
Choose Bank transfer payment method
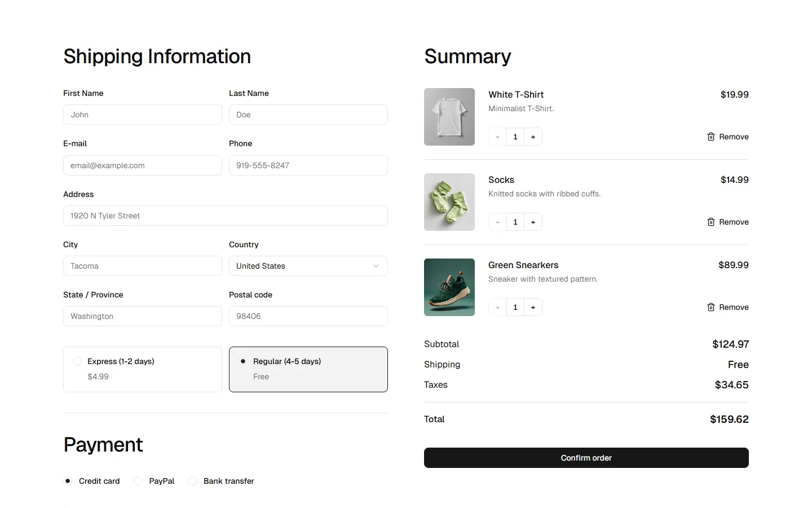192,481
